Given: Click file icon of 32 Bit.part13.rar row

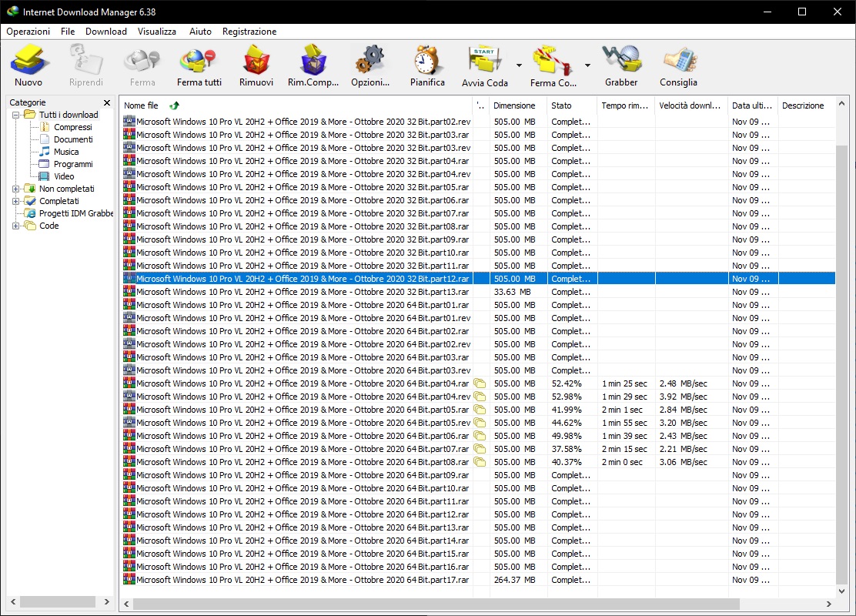Looking at the screenshot, I should [x=129, y=292].
